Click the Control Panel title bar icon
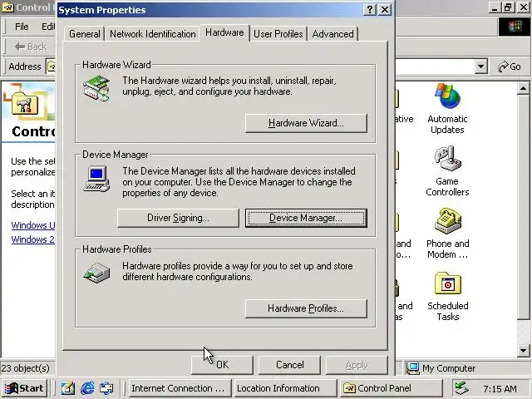This screenshot has width=532, height=399. point(7,7)
